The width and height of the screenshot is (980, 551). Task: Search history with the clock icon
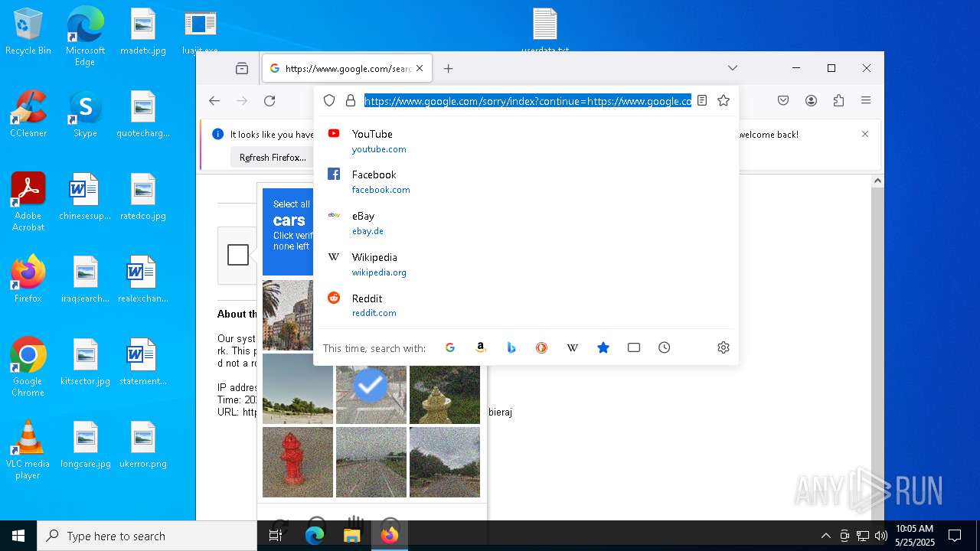pyautogui.click(x=665, y=347)
